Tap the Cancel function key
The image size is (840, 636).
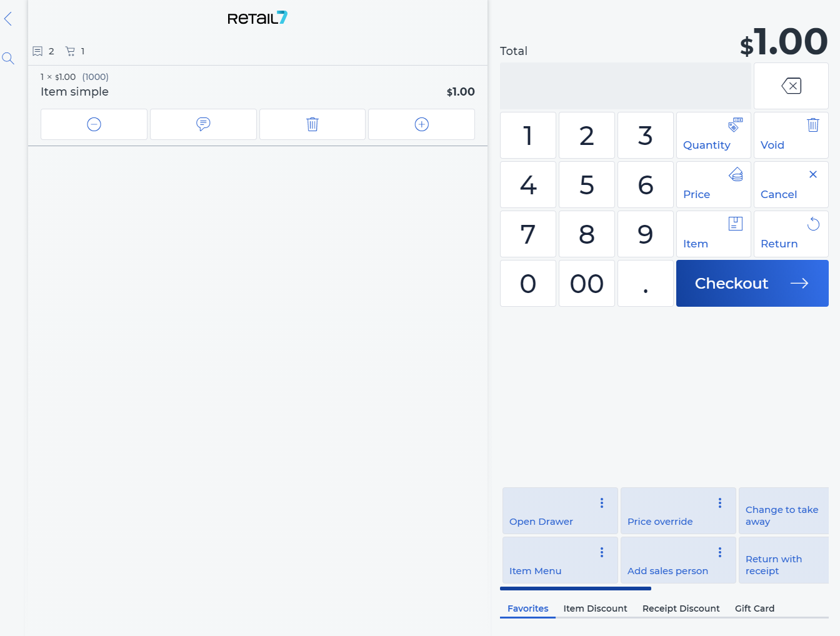[791, 184]
